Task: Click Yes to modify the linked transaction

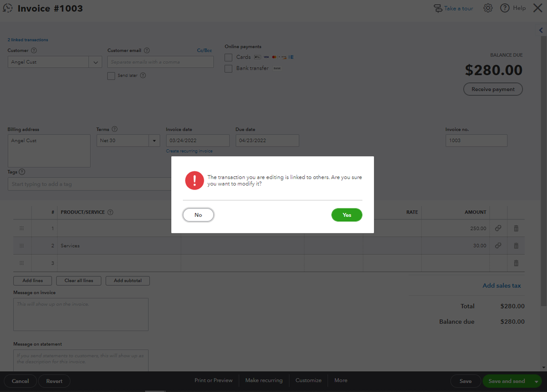Action: pos(347,215)
